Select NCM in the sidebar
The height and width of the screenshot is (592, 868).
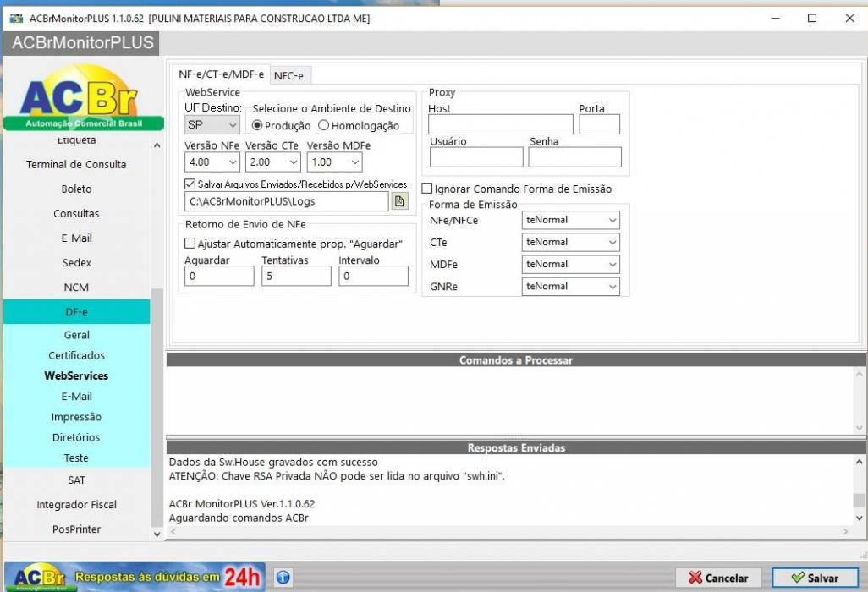coord(76,288)
